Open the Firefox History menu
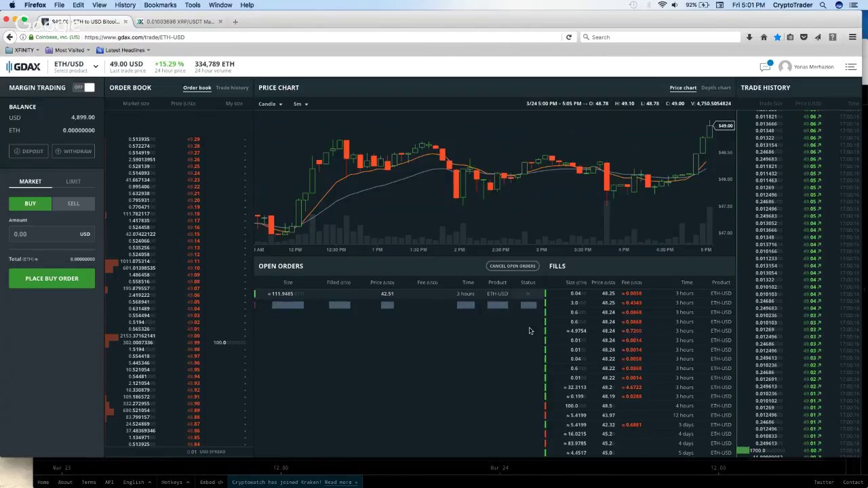This screenshot has height=488, width=868. pyautogui.click(x=125, y=5)
